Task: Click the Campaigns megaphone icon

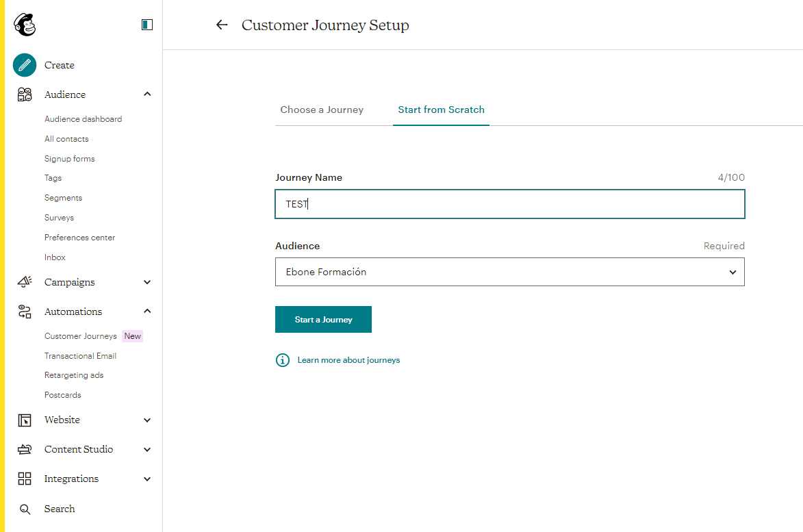Action: point(24,282)
